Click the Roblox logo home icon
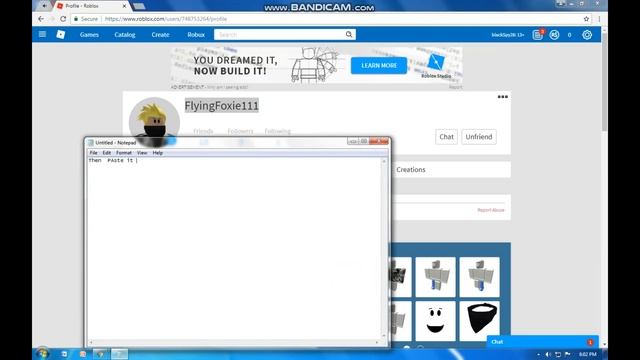Image resolution: width=640 pixels, height=360 pixels. click(61, 35)
